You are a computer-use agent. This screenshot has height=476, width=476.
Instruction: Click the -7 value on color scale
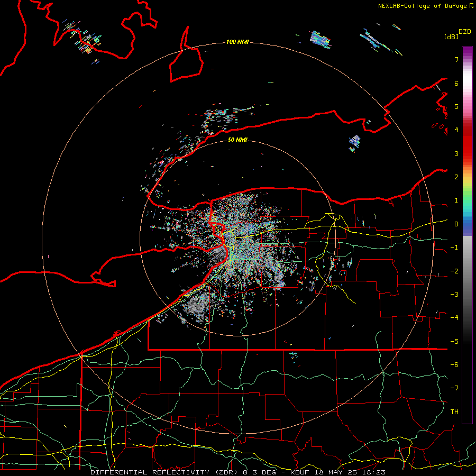pos(454,388)
